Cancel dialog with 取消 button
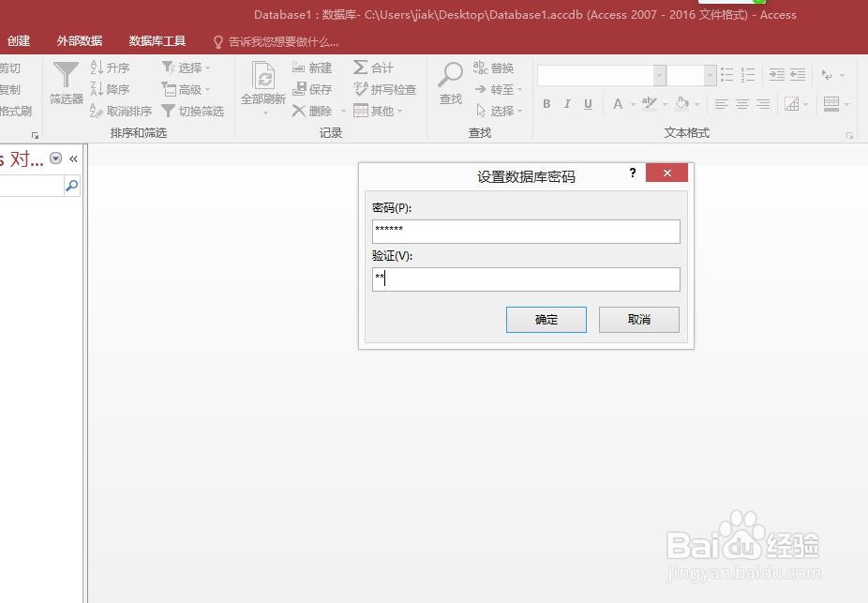 (x=639, y=320)
